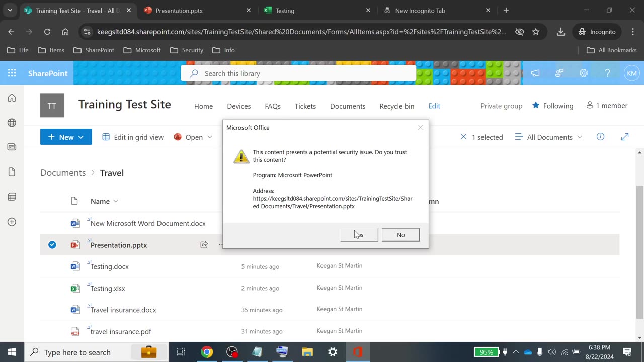Close the Microsoft Office security dialog

[420, 127]
